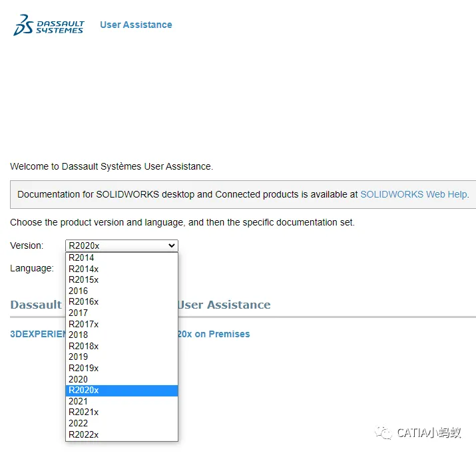Click the Dassault Systèmes logo
476x453 pixels.
(49, 25)
